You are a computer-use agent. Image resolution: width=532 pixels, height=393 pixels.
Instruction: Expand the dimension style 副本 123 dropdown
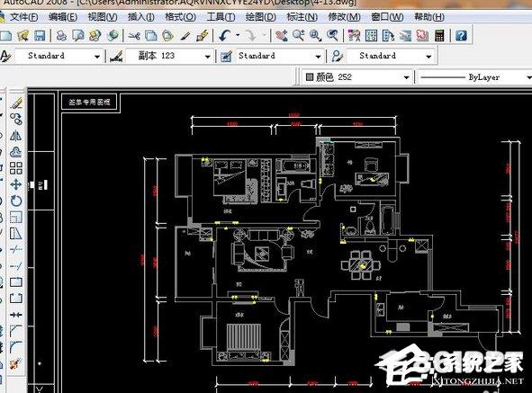[169, 56]
